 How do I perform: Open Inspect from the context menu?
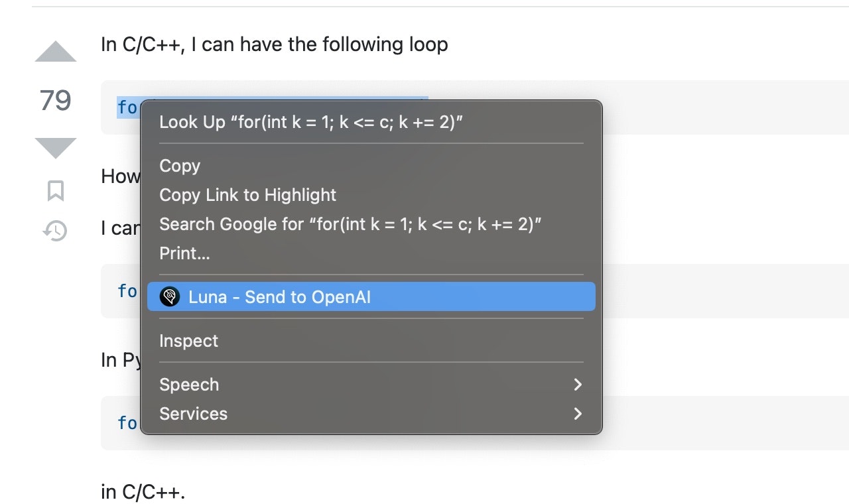[x=188, y=341]
